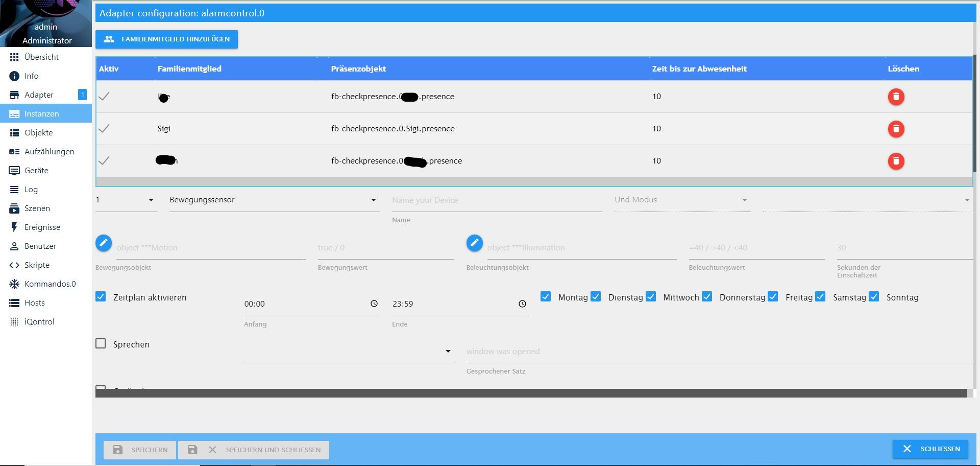Click the Adapter update badge showing 1

[x=82, y=95]
